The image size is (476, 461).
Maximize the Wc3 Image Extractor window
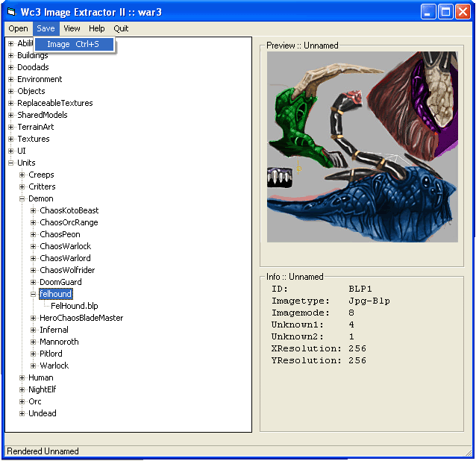pyautogui.click(x=445, y=12)
